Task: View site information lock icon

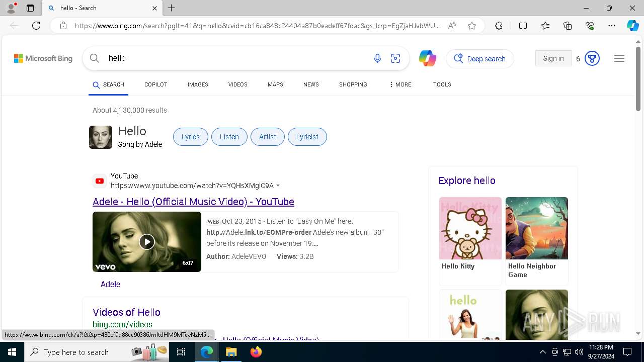Action: (63, 26)
